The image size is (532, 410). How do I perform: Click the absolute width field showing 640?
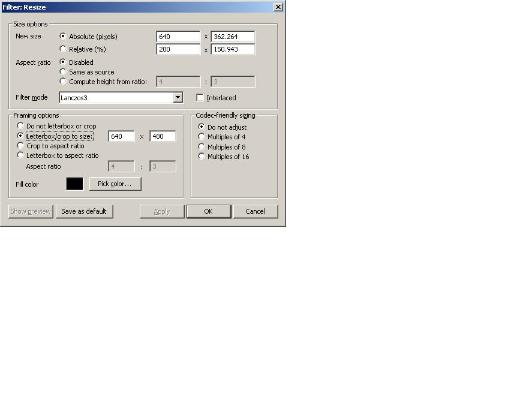click(x=178, y=37)
